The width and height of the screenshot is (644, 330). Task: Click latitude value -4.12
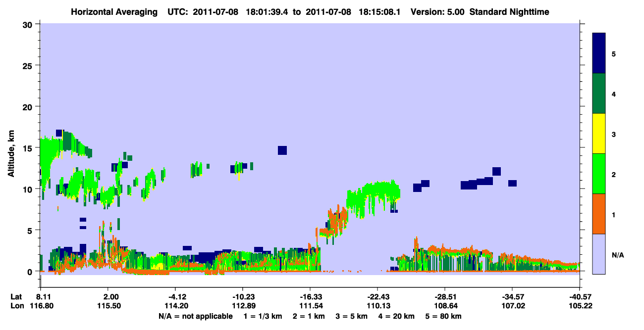pyautogui.click(x=176, y=297)
